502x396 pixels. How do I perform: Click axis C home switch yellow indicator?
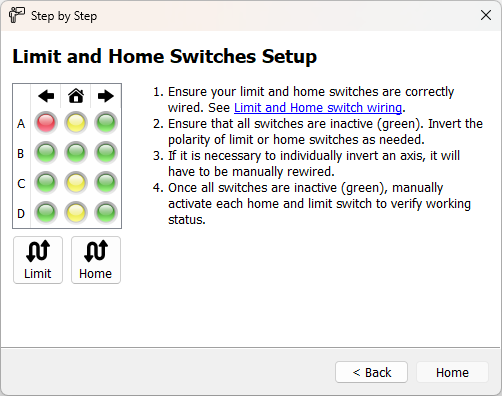pyautogui.click(x=76, y=183)
